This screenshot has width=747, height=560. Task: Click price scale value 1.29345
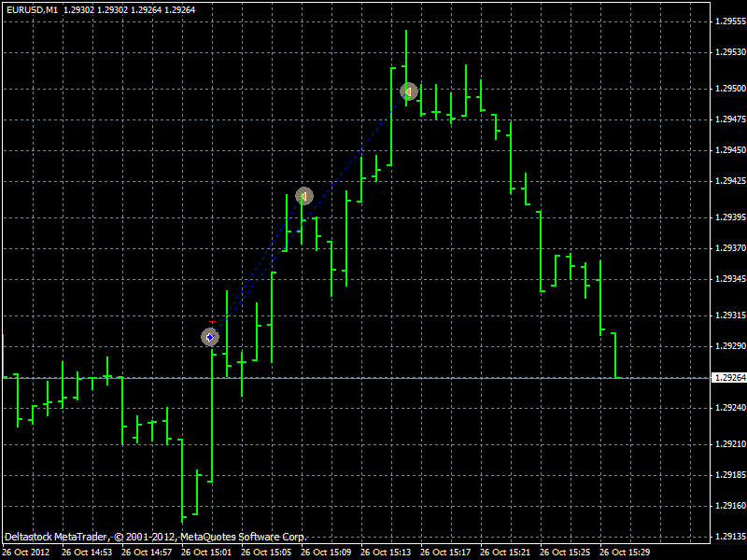tap(731, 279)
